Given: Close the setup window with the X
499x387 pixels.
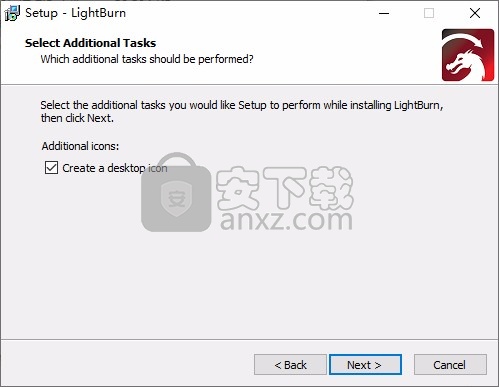Looking at the screenshot, I should (475, 13).
